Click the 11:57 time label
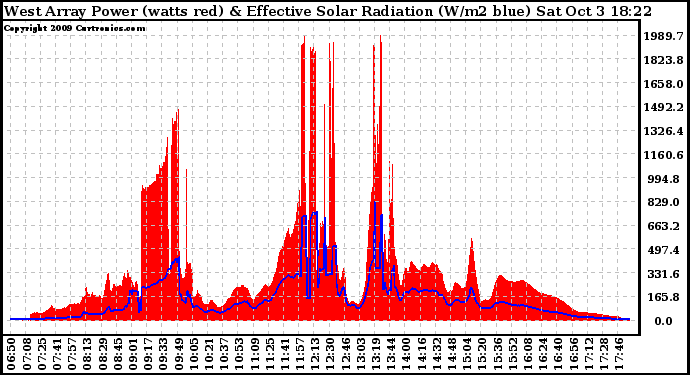Image resolution: width=690 pixels, height=375 pixels. point(300,353)
